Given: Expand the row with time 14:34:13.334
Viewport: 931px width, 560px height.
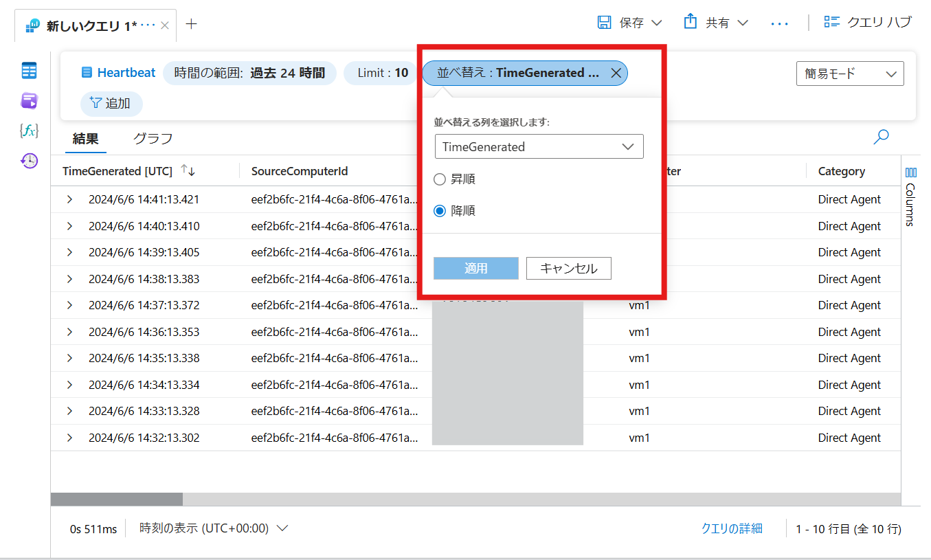Looking at the screenshot, I should coord(69,385).
